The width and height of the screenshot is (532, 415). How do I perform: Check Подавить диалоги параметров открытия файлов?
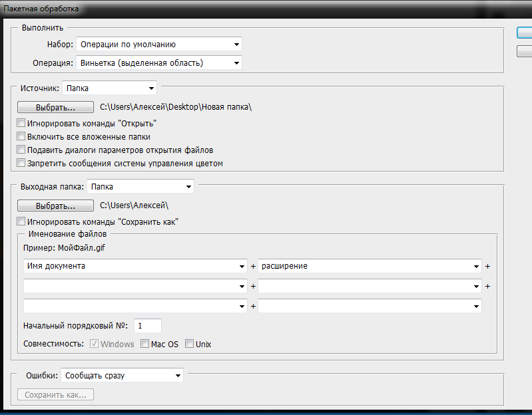[x=21, y=150]
